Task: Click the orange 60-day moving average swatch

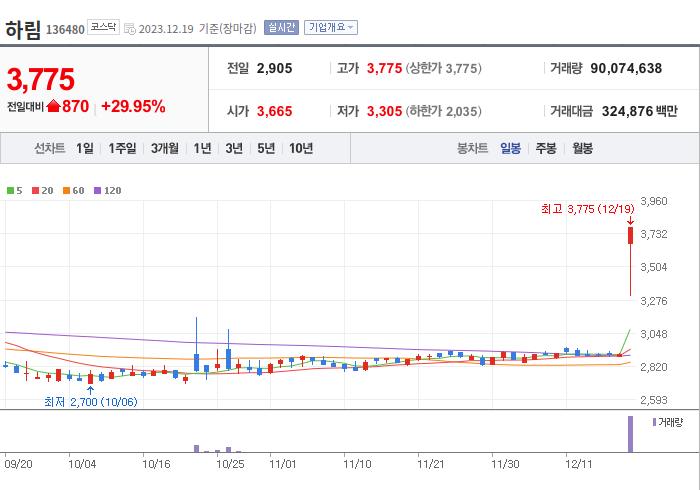Action: [67, 191]
